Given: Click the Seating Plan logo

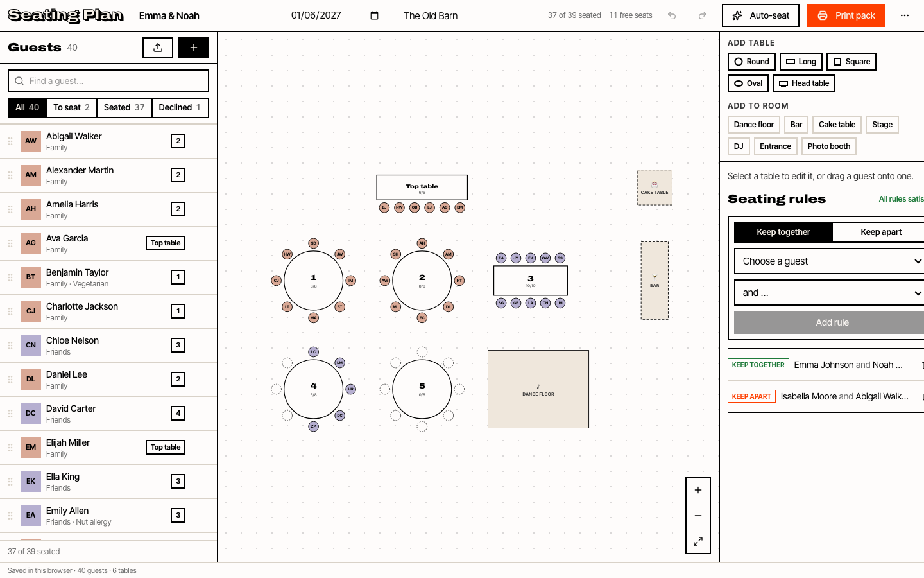Looking at the screenshot, I should pyautogui.click(x=65, y=15).
